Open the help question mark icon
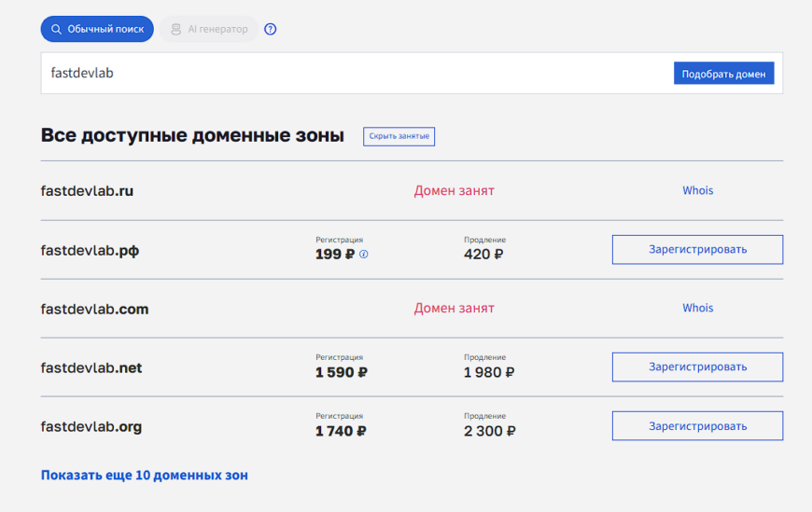Viewport: 812px width, 512px height. [271, 29]
